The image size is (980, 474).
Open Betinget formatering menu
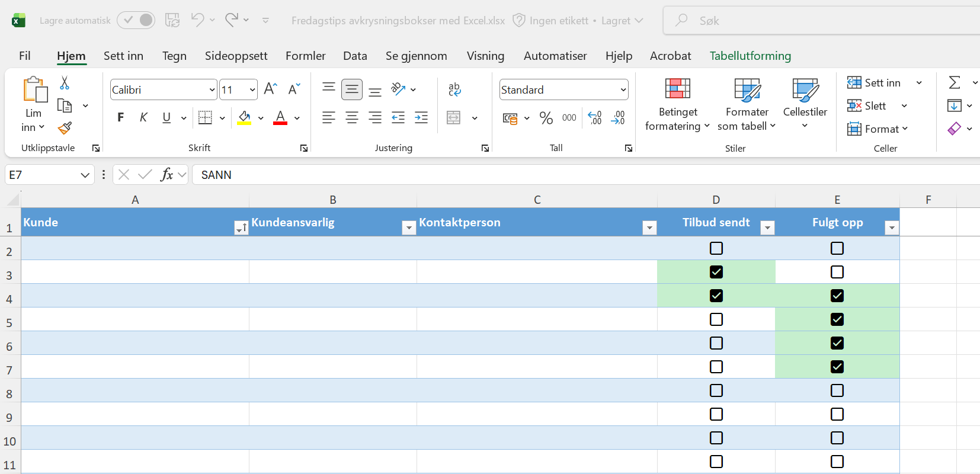click(x=678, y=104)
